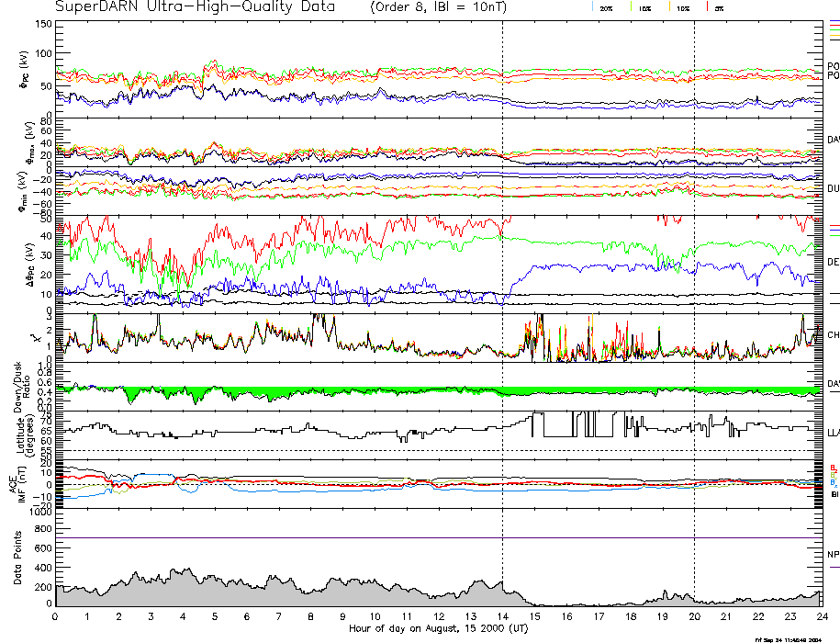The height and width of the screenshot is (643, 840).
Task: Click the 15% legend entry
Action: (644, 8)
